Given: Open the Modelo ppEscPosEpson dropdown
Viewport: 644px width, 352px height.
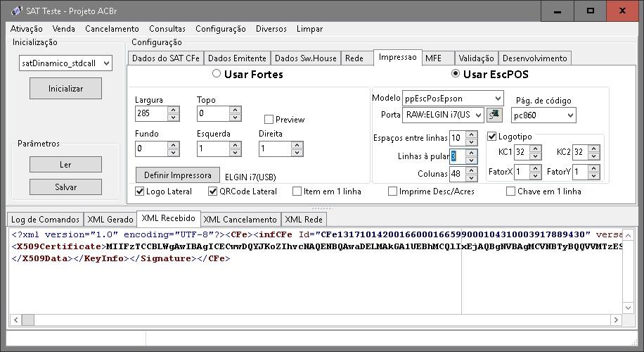Looking at the screenshot, I should (x=498, y=99).
